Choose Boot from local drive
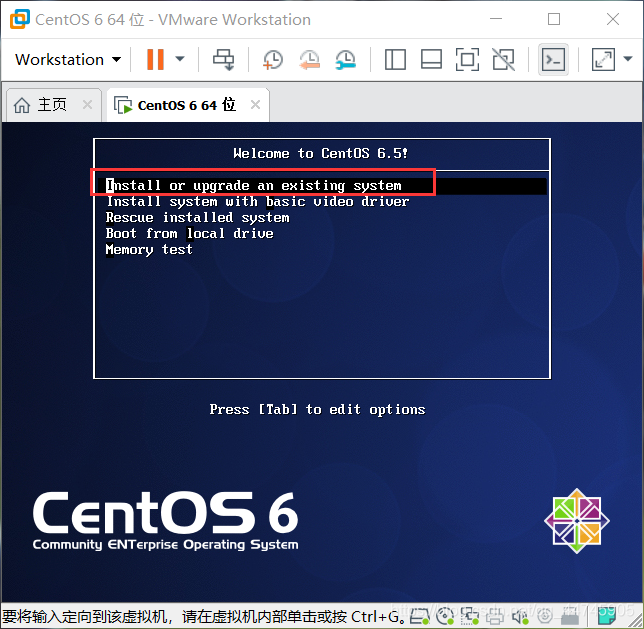Screen dimensions: 644x629 (189, 234)
